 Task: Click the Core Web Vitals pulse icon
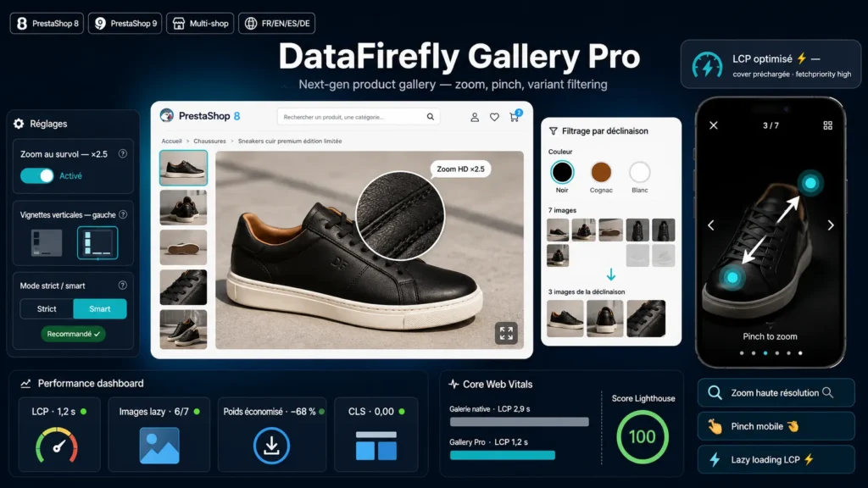click(x=454, y=384)
